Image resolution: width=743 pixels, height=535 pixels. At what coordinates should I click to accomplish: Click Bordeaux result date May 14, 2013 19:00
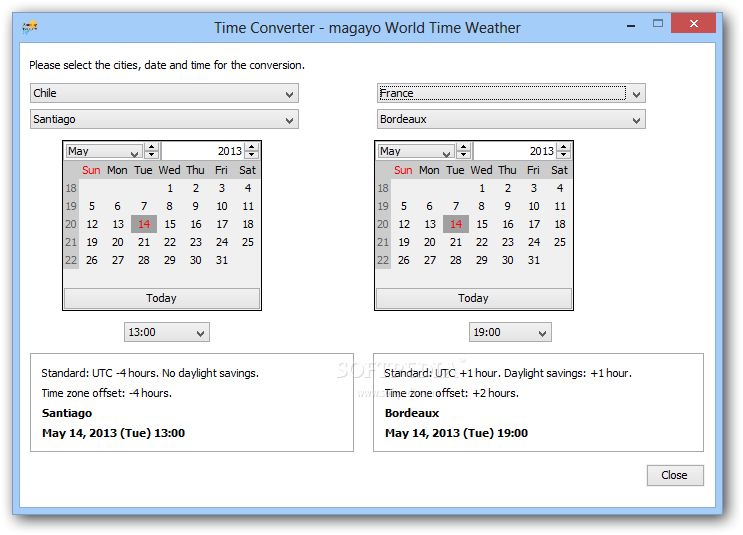(x=456, y=433)
